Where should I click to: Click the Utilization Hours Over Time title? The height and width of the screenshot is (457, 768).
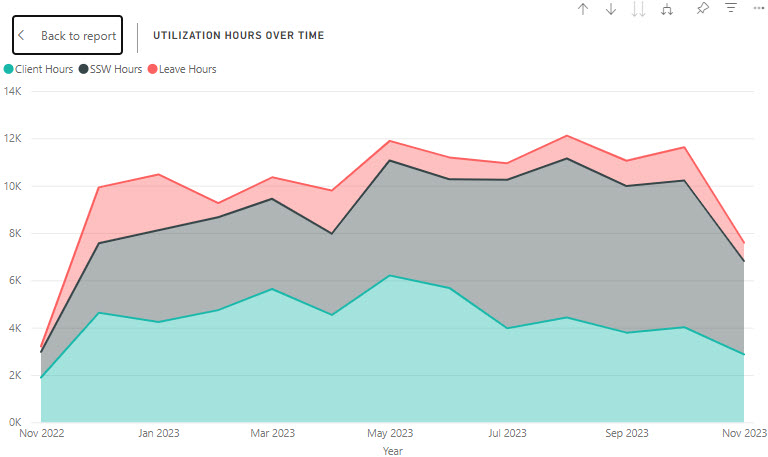[x=238, y=35]
